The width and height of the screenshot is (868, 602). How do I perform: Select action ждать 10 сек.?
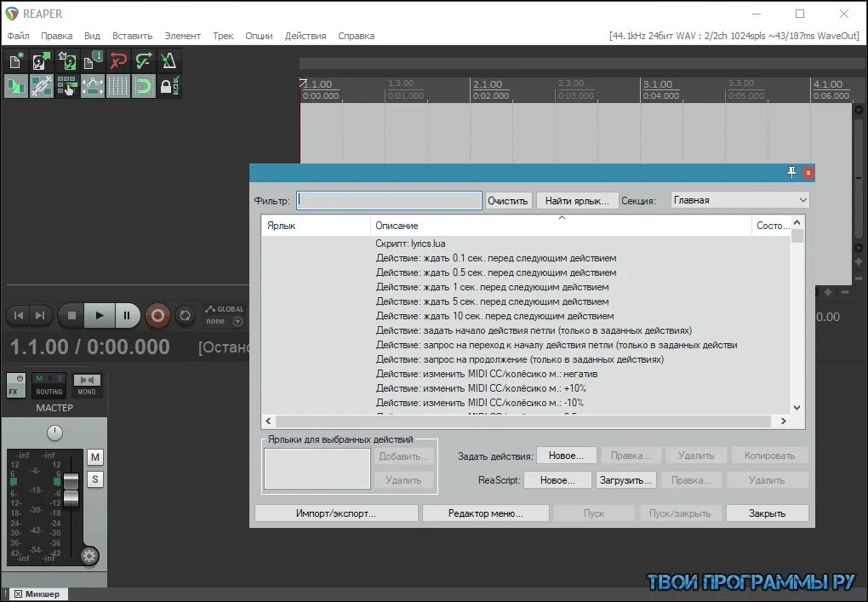pyautogui.click(x=526, y=316)
